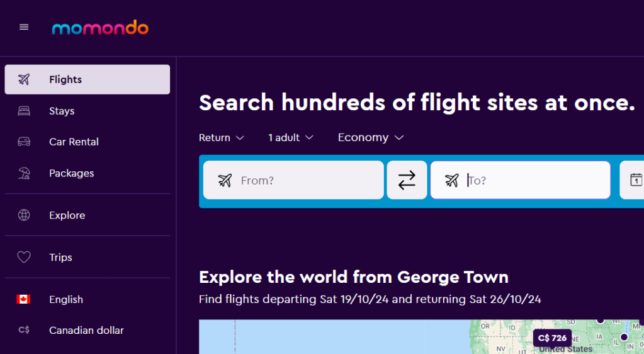Open the calendar date picker icon
644x354 pixels.
[636, 180]
